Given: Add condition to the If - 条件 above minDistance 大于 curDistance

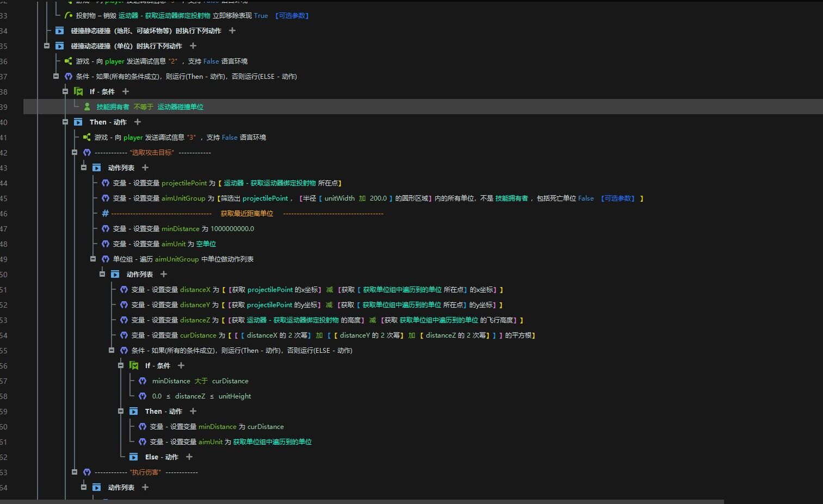Looking at the screenshot, I should 181,365.
